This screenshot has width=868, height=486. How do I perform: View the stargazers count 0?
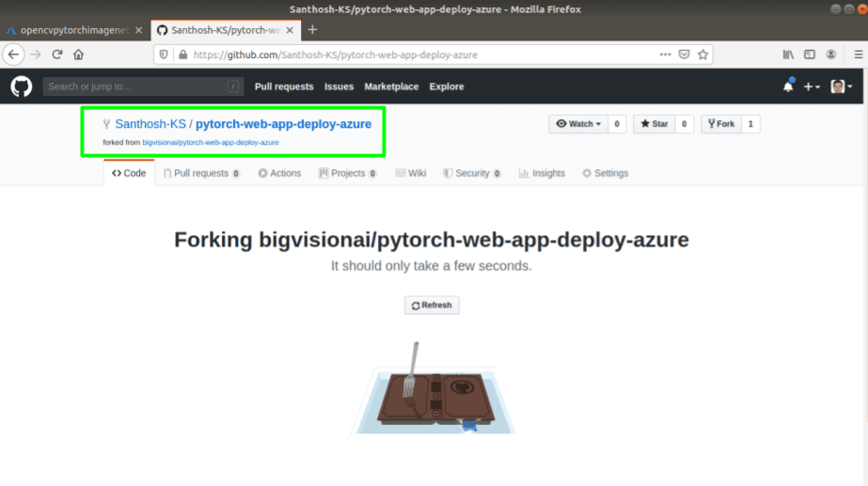[685, 124]
